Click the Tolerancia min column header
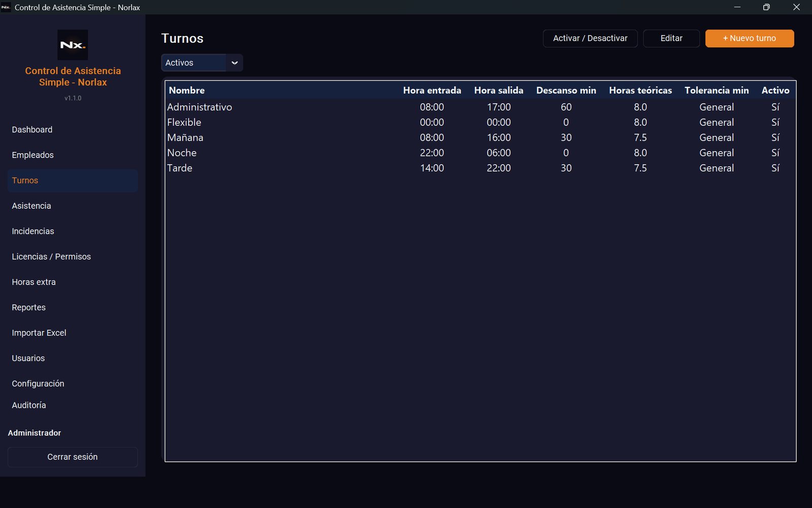812x508 pixels. [717, 90]
